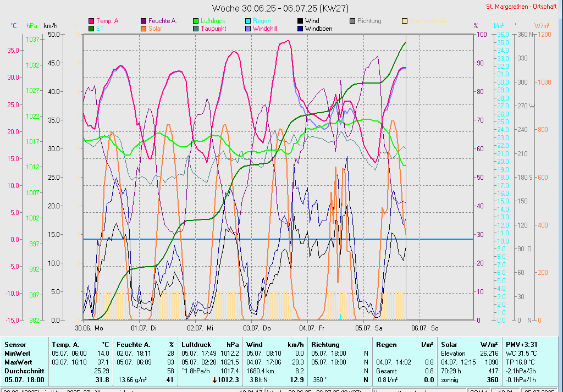The height and width of the screenshot is (392, 563).
Task: Click the 03.07. 16:10 maximum temperature timestamp
Action: 69,362
